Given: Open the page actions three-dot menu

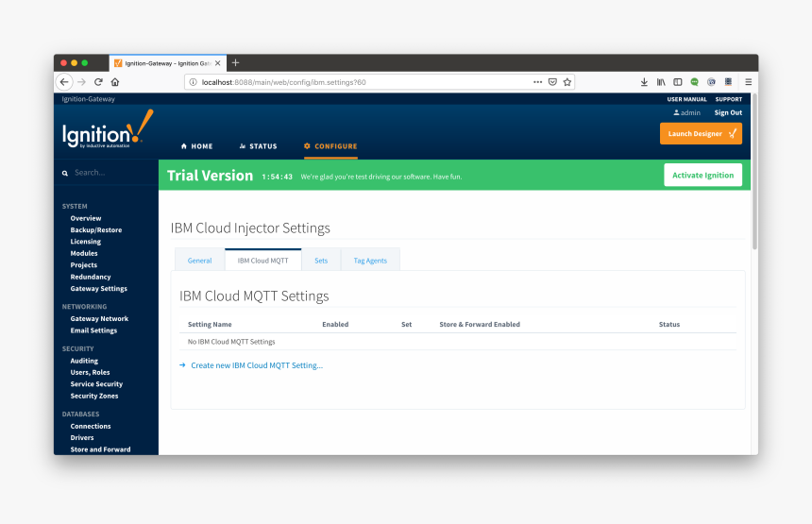Looking at the screenshot, I should coord(537,82).
